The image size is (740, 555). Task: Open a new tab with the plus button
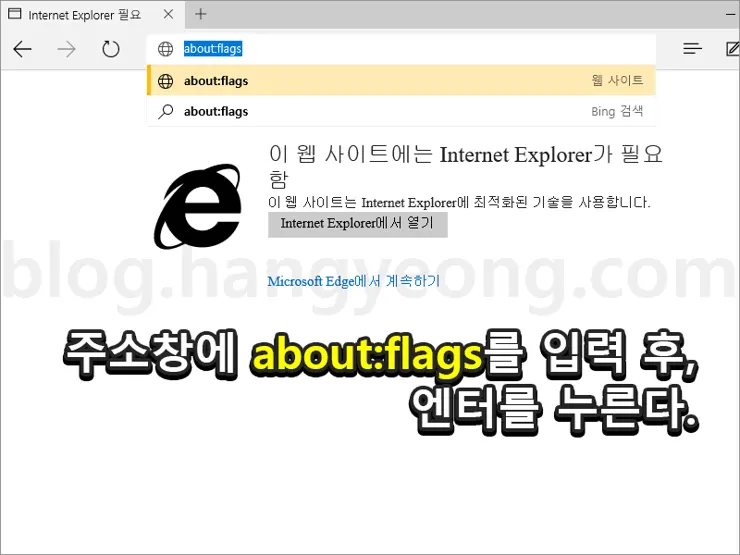click(x=201, y=14)
